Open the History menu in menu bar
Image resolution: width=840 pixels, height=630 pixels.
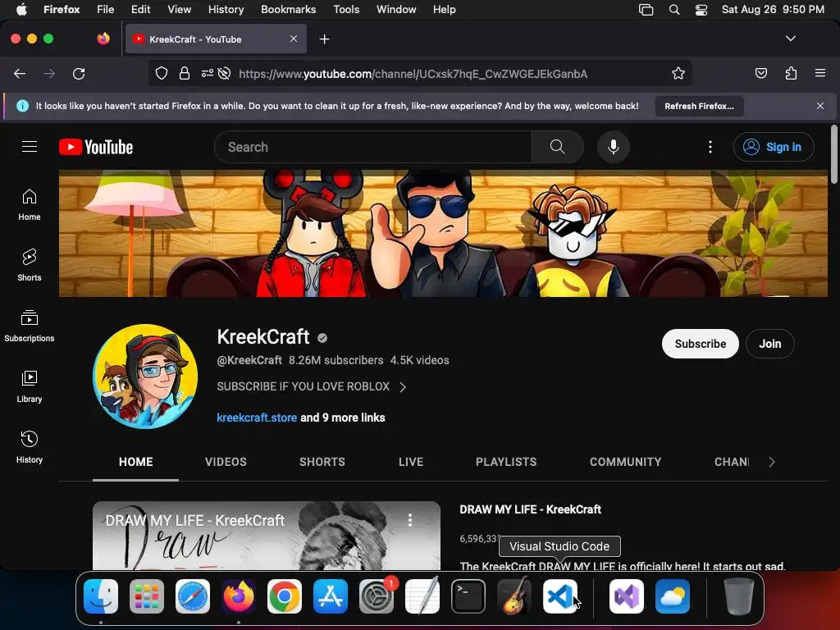pyautogui.click(x=226, y=10)
